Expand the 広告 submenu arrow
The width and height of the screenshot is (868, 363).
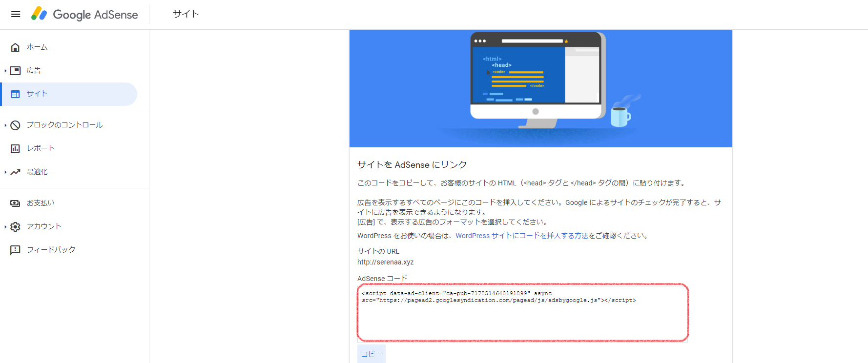tap(5, 71)
